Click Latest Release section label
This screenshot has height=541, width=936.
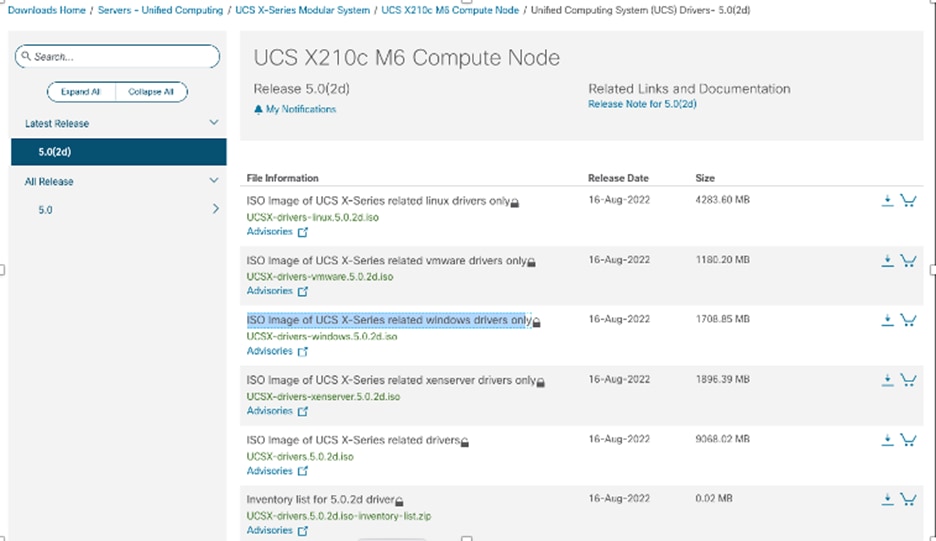coord(57,124)
